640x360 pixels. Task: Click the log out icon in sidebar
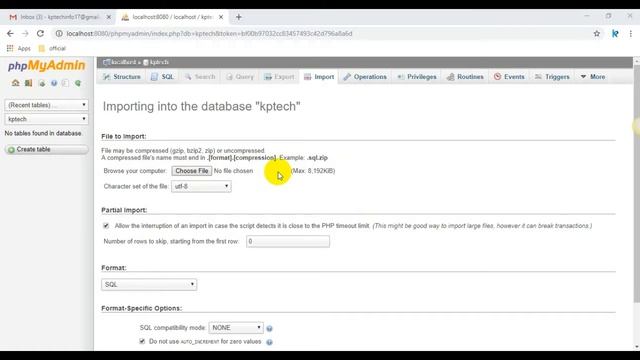[x=28, y=83]
